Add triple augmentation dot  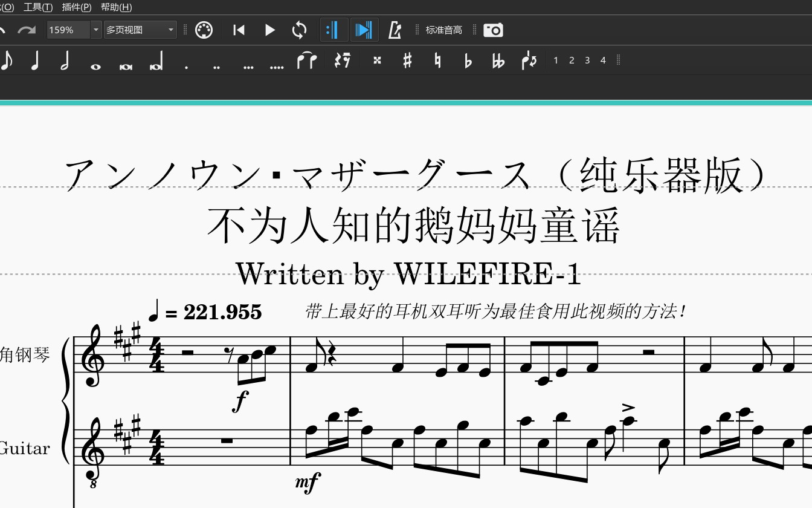248,67
